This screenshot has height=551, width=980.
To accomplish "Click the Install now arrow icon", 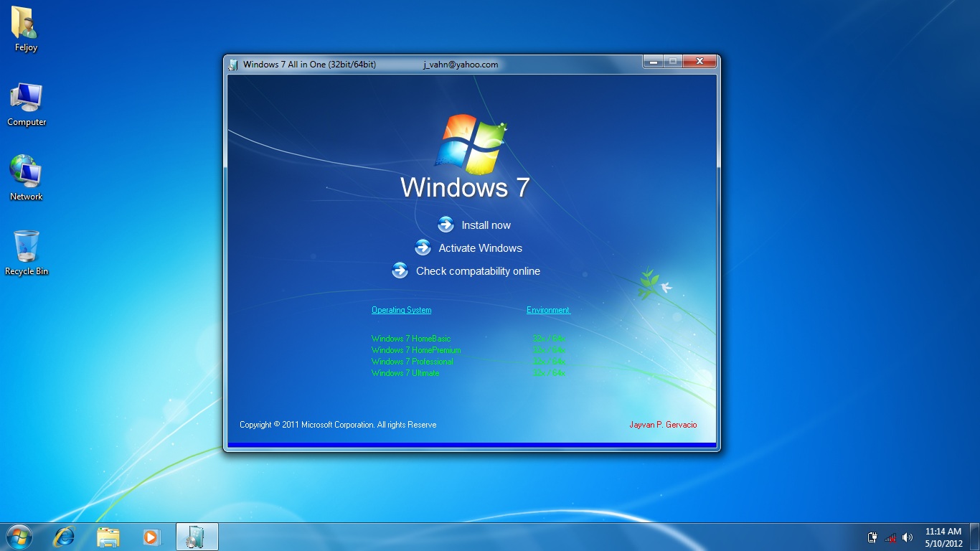I will [446, 225].
